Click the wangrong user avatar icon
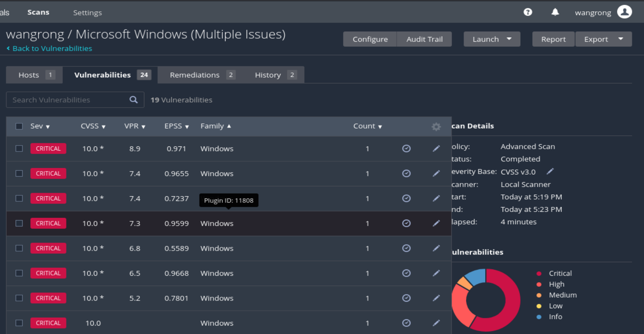 coord(625,12)
